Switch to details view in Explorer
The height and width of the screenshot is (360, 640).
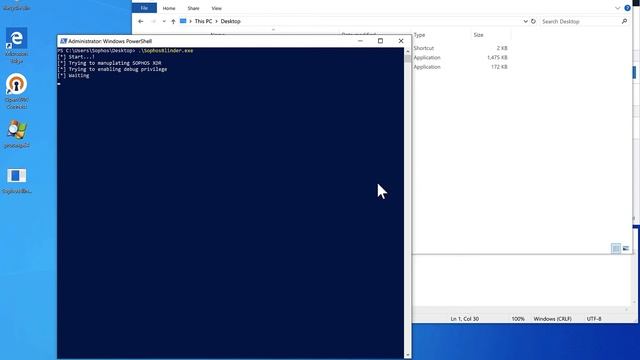[616, 248]
